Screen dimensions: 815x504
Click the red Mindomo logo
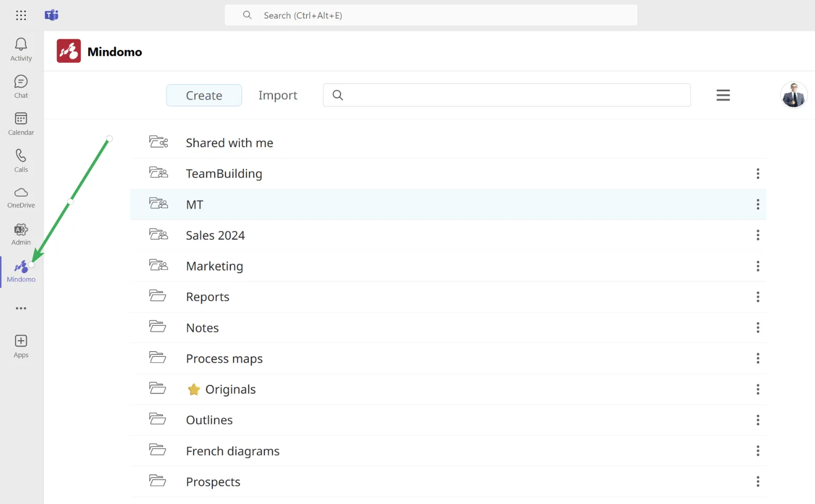(69, 51)
